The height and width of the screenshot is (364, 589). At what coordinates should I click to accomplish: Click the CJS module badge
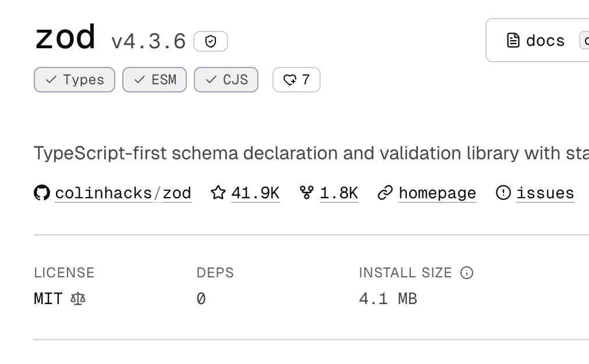point(226,80)
